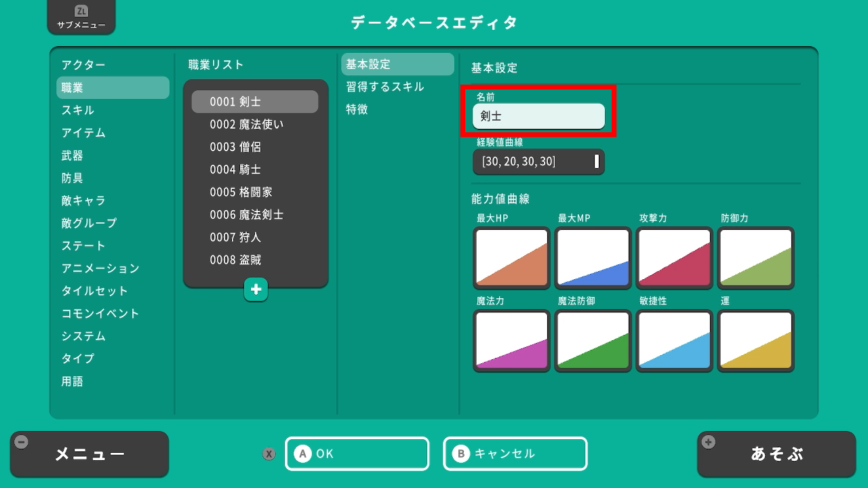Viewport: 868px width, 488px height.
Task: Open the 最大MP blue curve graph
Action: [x=593, y=258]
